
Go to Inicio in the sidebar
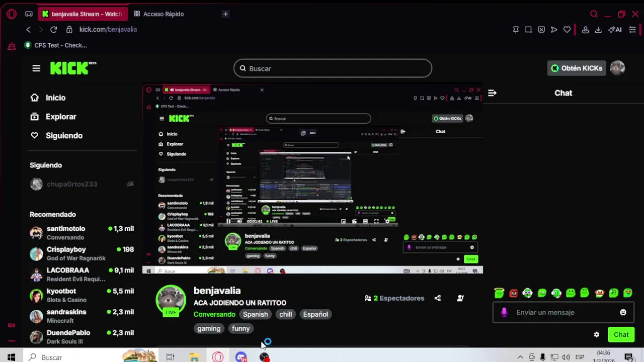48,98
